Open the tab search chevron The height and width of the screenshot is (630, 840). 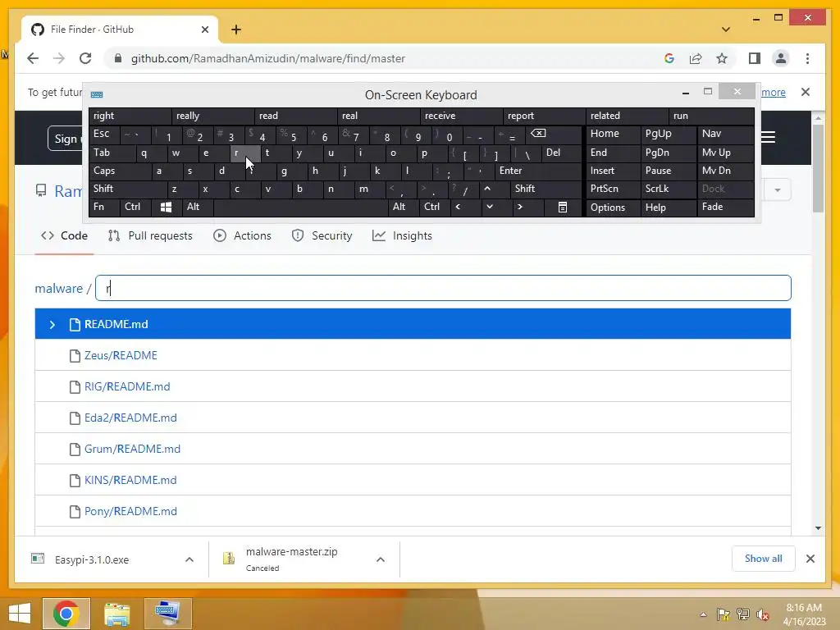pos(726,30)
